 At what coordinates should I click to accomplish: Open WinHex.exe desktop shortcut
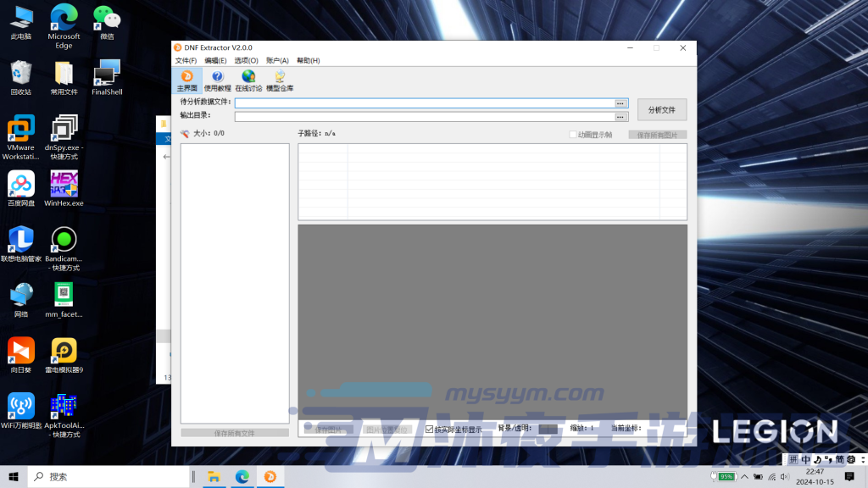click(x=64, y=188)
